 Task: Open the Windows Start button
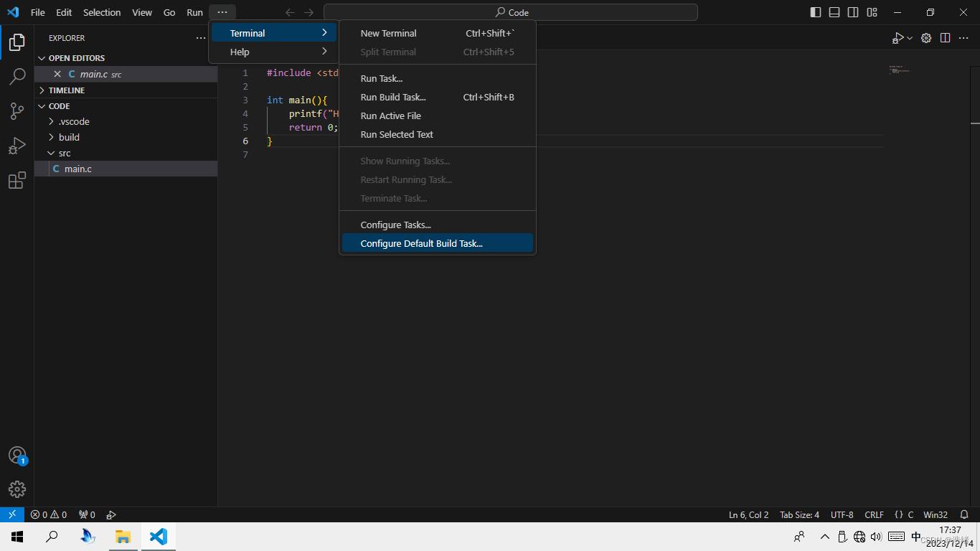(x=17, y=537)
